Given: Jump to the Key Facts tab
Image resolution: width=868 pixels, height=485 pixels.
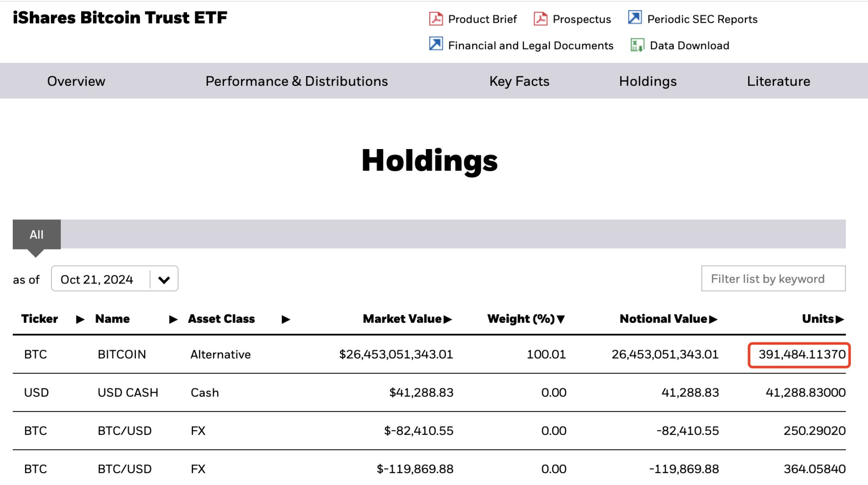Looking at the screenshot, I should (x=519, y=81).
